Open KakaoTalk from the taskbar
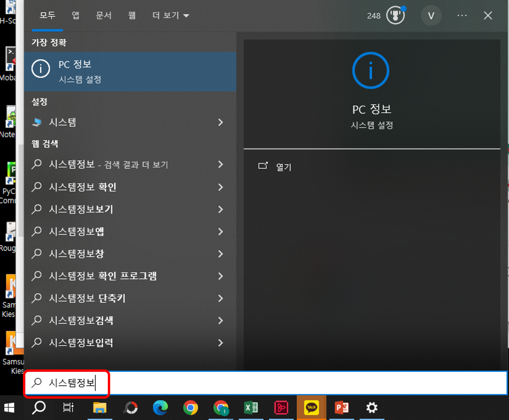This screenshot has width=509, height=420. click(x=312, y=408)
